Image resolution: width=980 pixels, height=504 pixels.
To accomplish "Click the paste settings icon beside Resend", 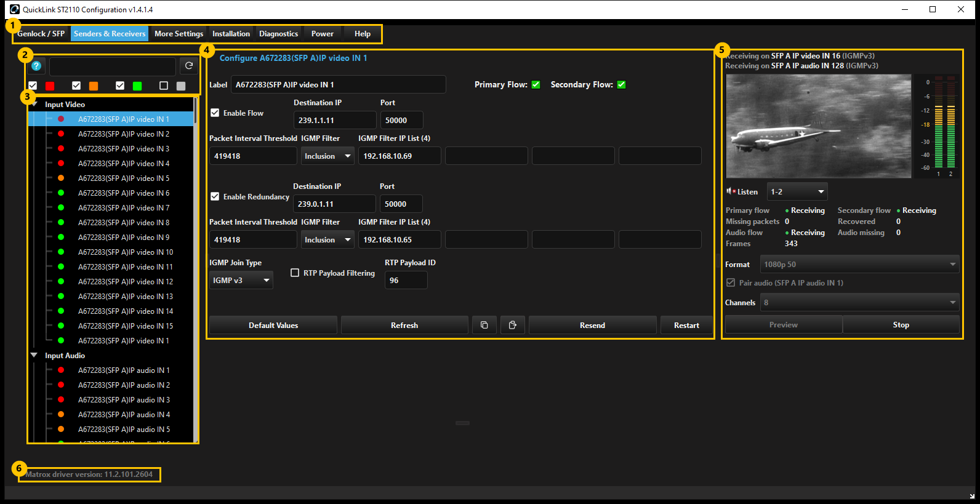I will pos(513,325).
